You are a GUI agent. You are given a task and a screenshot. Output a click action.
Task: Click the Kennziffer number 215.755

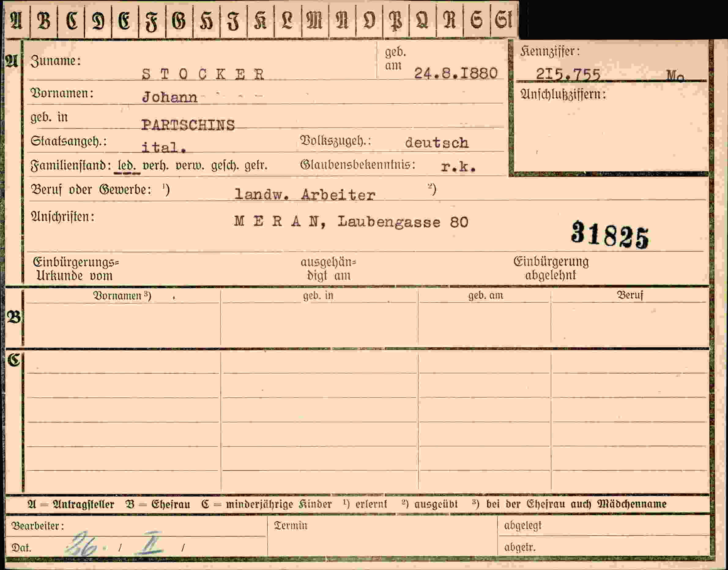[x=568, y=74]
